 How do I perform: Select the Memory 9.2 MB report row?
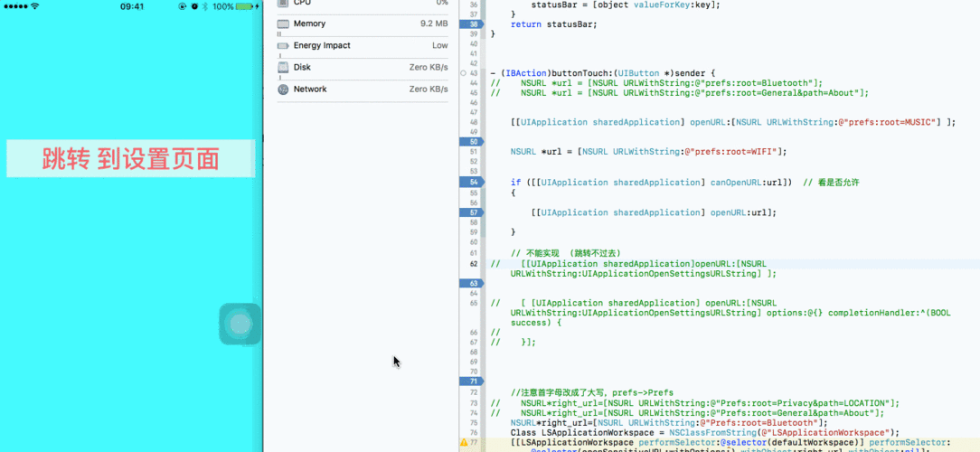coord(363,24)
